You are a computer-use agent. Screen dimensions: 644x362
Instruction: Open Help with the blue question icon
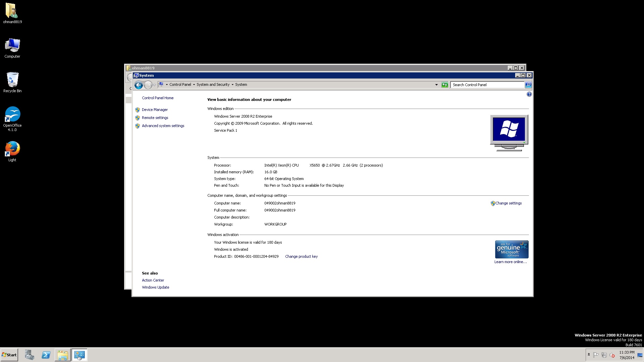[529, 95]
